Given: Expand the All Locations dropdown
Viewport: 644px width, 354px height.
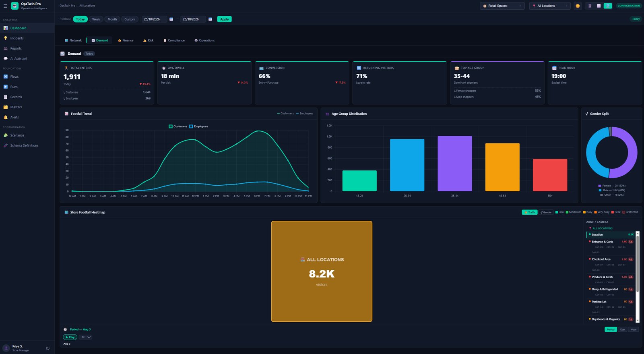Looking at the screenshot, I should pyautogui.click(x=550, y=6).
